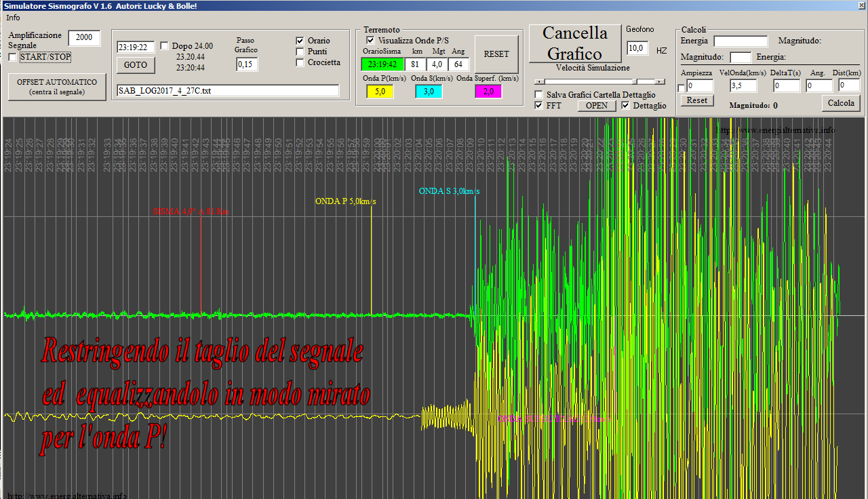The width and height of the screenshot is (868, 499).
Task: Click the left arrow of Velocità Simulazione slider
Action: pos(539,81)
